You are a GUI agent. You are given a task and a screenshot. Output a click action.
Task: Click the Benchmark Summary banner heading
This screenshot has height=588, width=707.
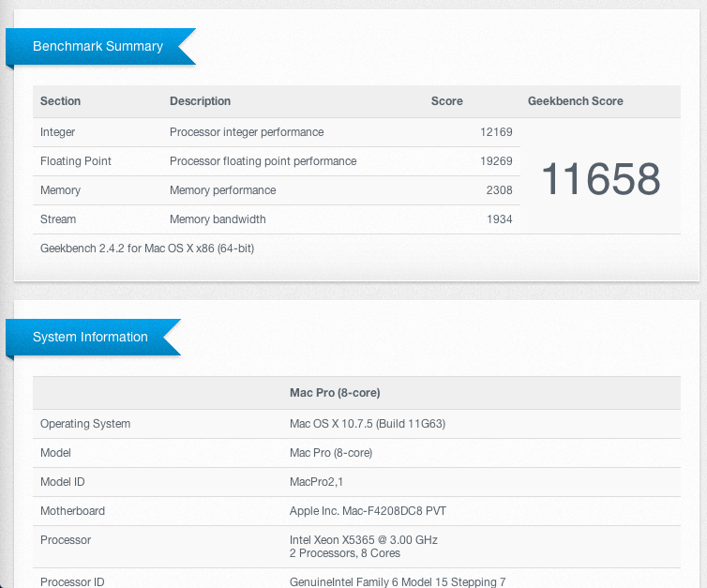[98, 47]
